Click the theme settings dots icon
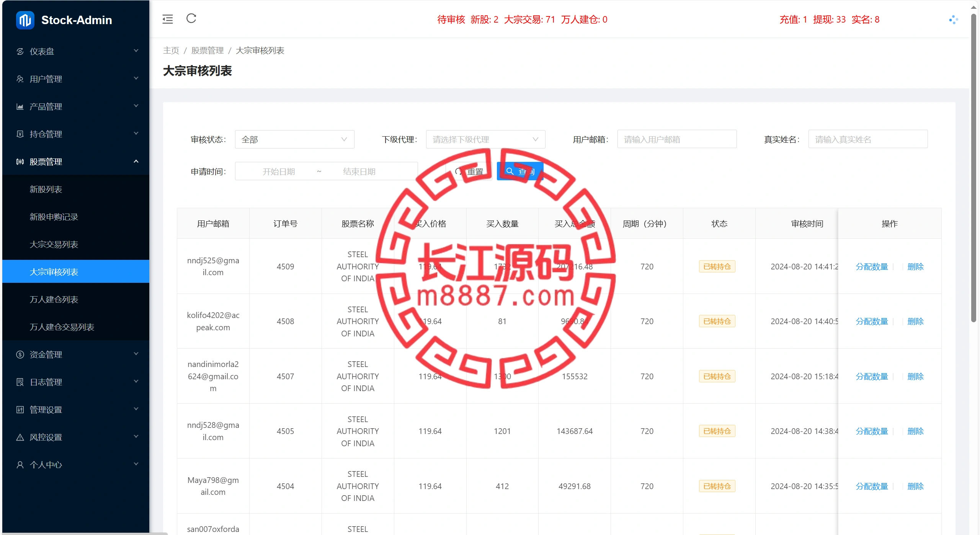 point(953,20)
